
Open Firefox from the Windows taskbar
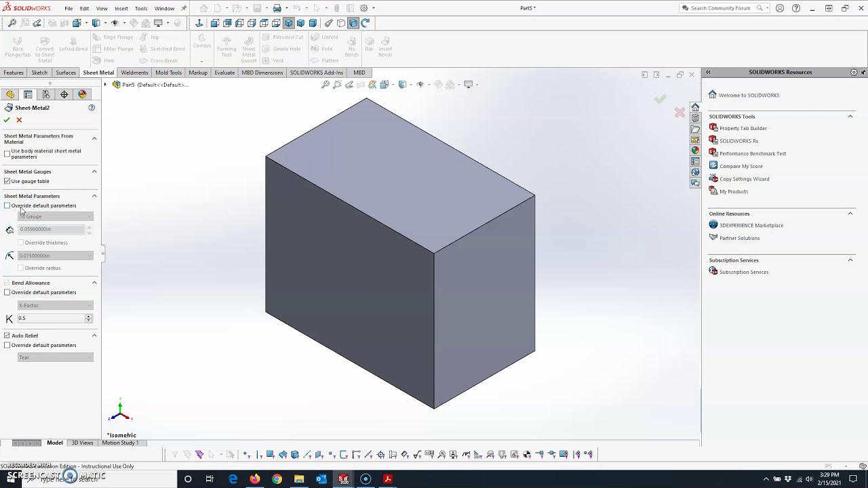[x=254, y=479]
